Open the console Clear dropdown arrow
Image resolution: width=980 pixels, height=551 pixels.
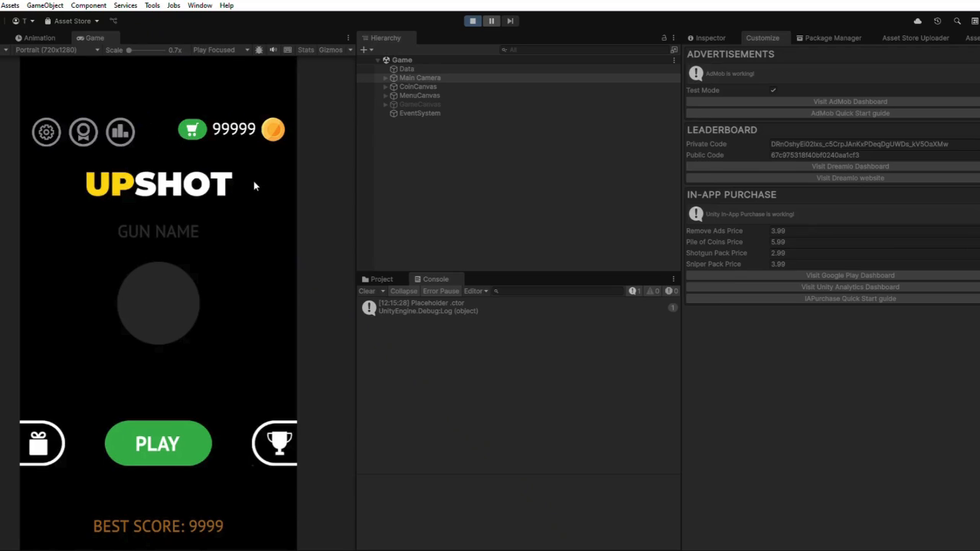[383, 291]
